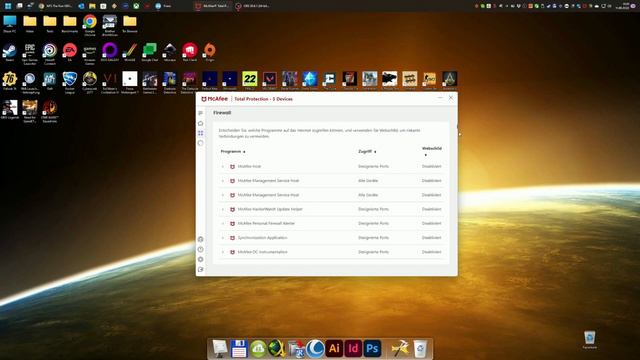The width and height of the screenshot is (640, 360).
Task: Open Amazon Games desktop shortcut
Action: 90,53
